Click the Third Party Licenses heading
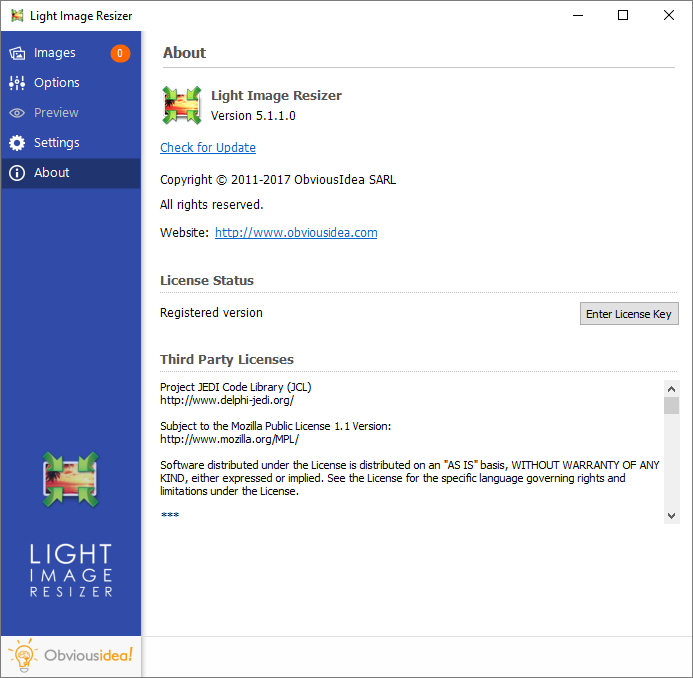 point(227,359)
